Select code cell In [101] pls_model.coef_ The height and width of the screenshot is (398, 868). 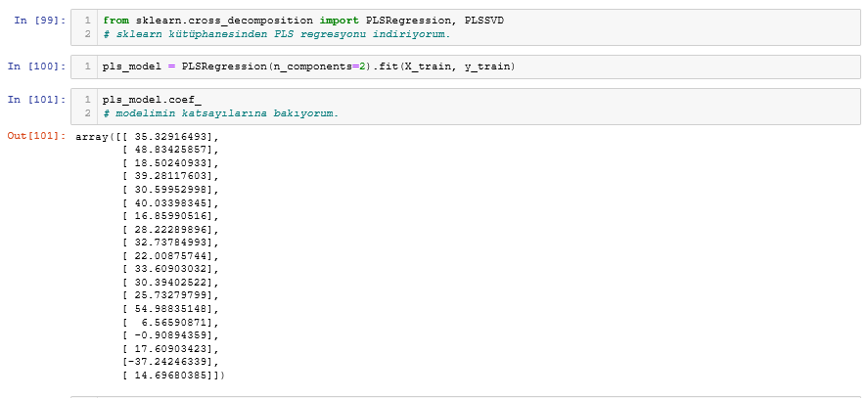(x=466, y=107)
